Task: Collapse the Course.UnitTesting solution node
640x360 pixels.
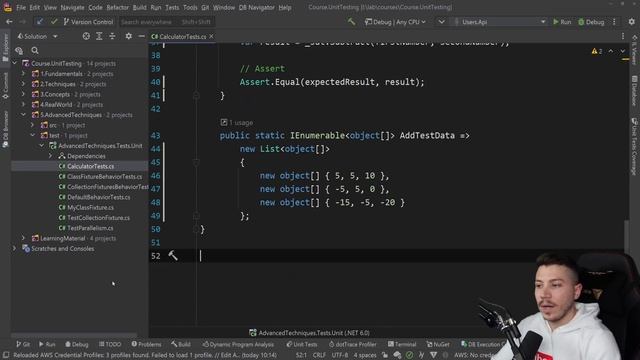Action: 15,63
